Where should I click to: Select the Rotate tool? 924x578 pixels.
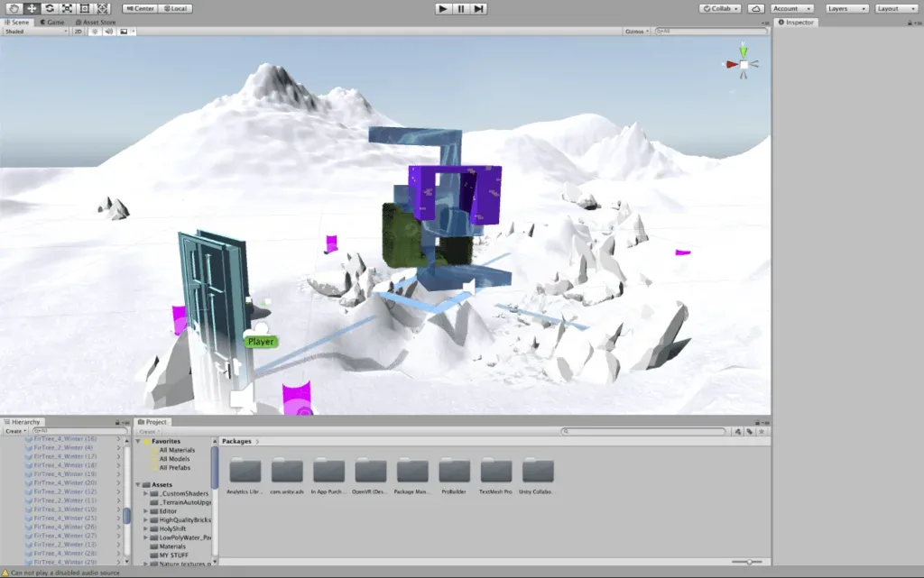point(50,8)
